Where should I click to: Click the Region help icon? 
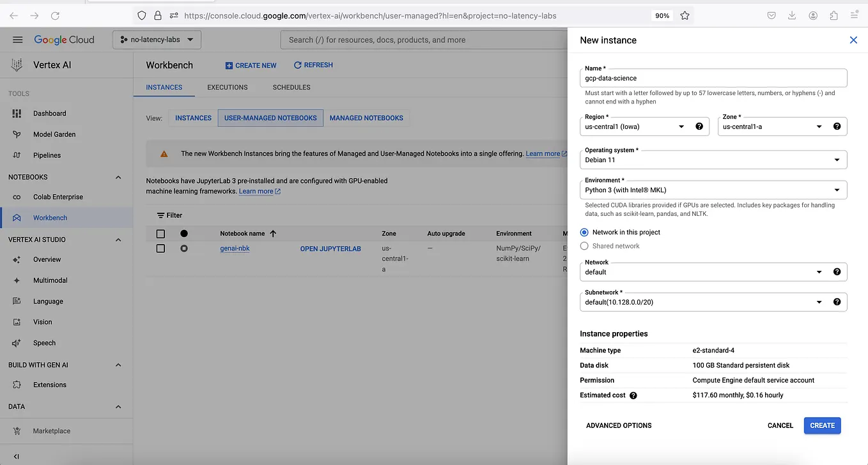(699, 126)
